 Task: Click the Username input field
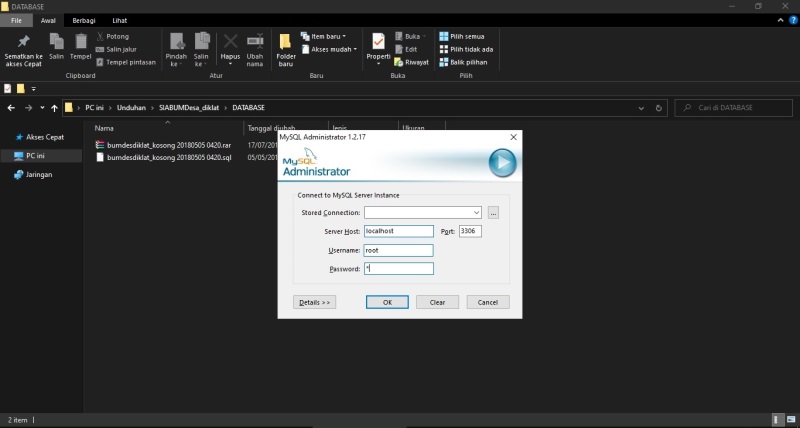(398, 250)
